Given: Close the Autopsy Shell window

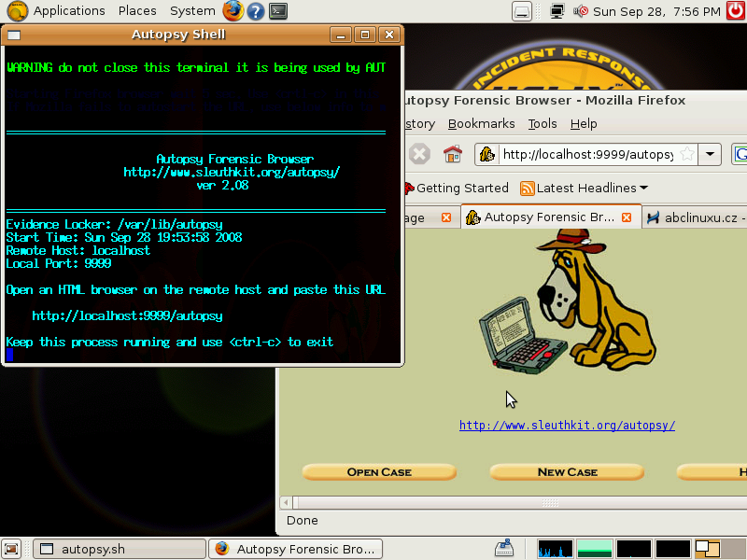Looking at the screenshot, I should 389,35.
